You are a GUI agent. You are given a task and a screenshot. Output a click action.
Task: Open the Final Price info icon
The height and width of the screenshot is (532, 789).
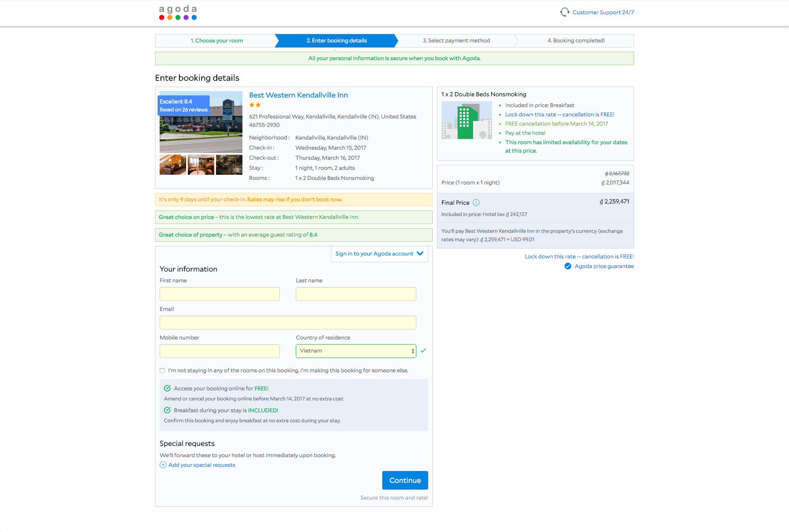tap(476, 203)
